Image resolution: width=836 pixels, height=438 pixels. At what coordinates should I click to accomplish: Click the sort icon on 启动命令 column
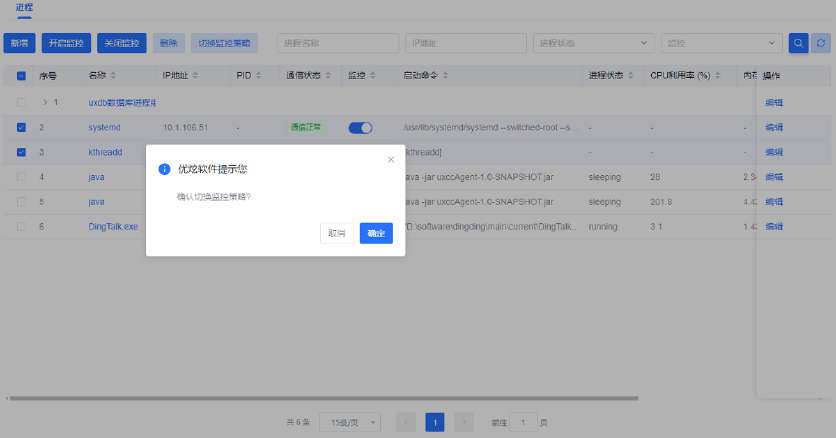point(443,75)
